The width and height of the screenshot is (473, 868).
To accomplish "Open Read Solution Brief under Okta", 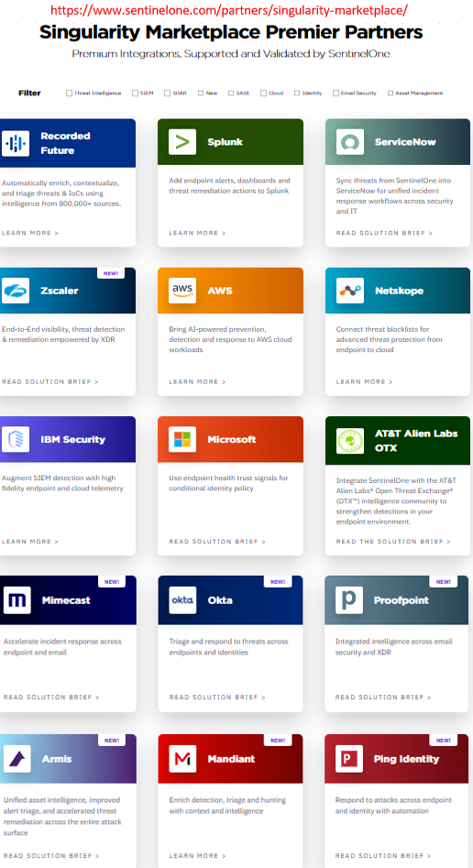I will coord(217,697).
